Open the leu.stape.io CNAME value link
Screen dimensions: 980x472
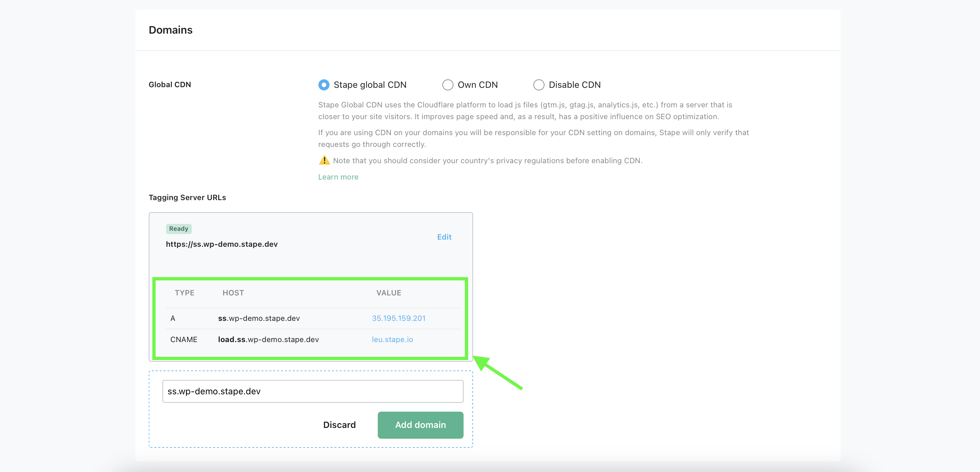pyautogui.click(x=392, y=339)
